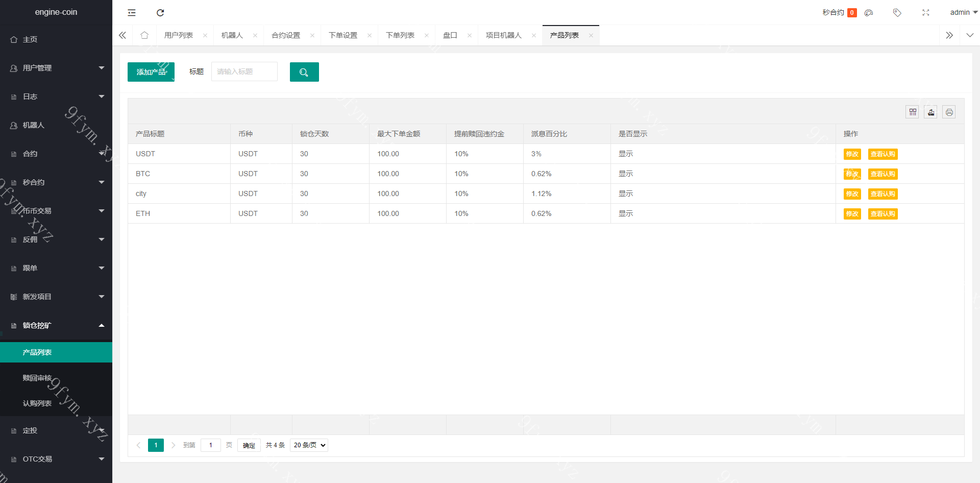The height and width of the screenshot is (483, 980).
Task: Expand the 合约 sidebar menu
Action: [x=56, y=154]
